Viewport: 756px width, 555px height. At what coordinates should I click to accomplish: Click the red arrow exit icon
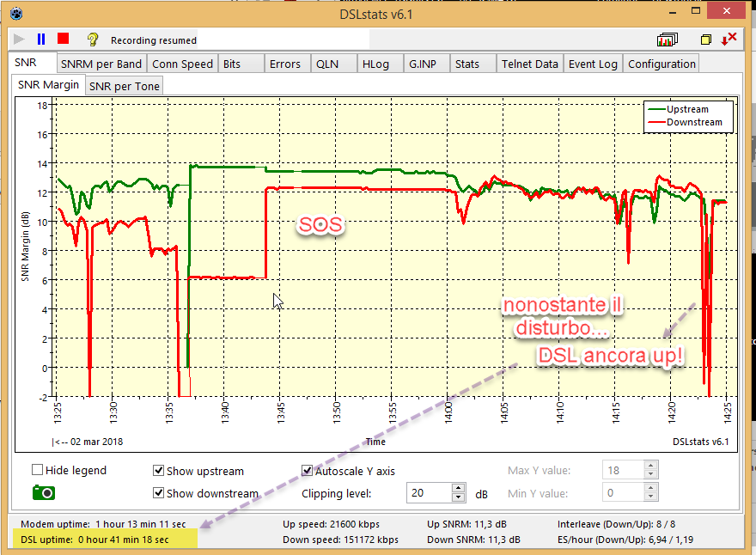coord(729,39)
